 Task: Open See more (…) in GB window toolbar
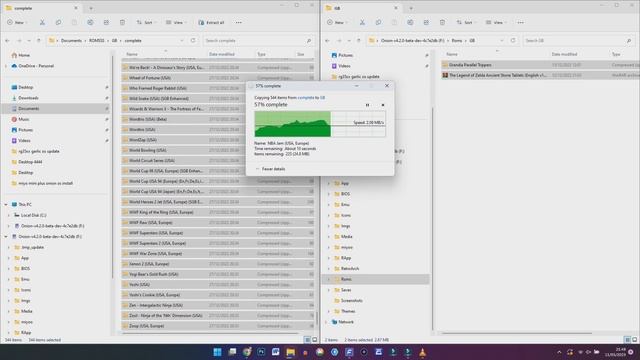[520, 22]
